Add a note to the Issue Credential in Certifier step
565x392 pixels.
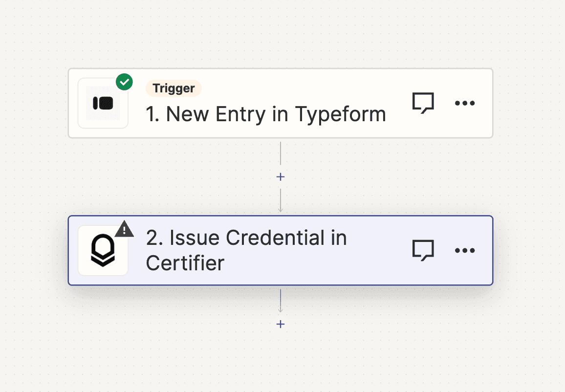click(x=423, y=250)
